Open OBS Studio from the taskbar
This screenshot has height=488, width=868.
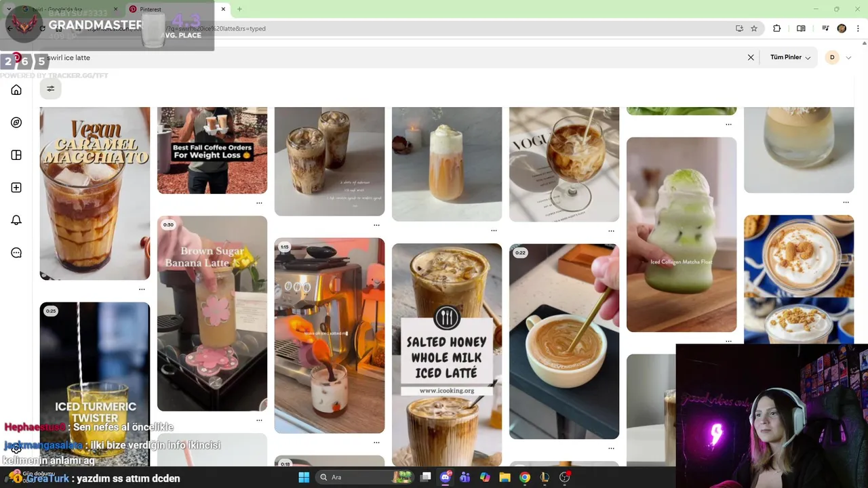pyautogui.click(x=564, y=477)
